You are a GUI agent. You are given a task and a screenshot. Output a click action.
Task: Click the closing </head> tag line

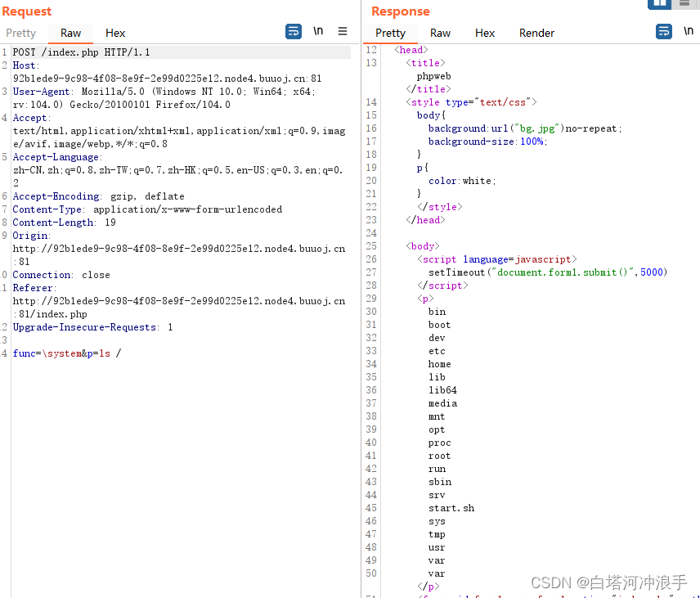point(425,220)
